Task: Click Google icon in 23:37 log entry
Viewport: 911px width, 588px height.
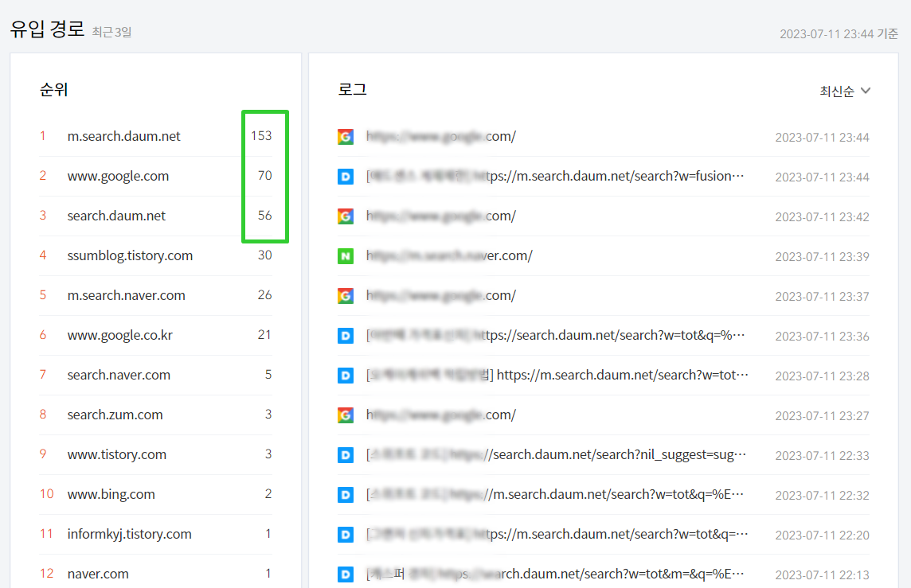Action: 346,296
